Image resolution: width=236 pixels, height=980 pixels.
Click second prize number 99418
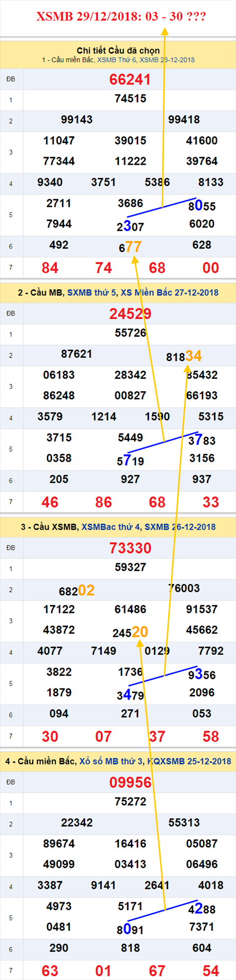coord(184,120)
